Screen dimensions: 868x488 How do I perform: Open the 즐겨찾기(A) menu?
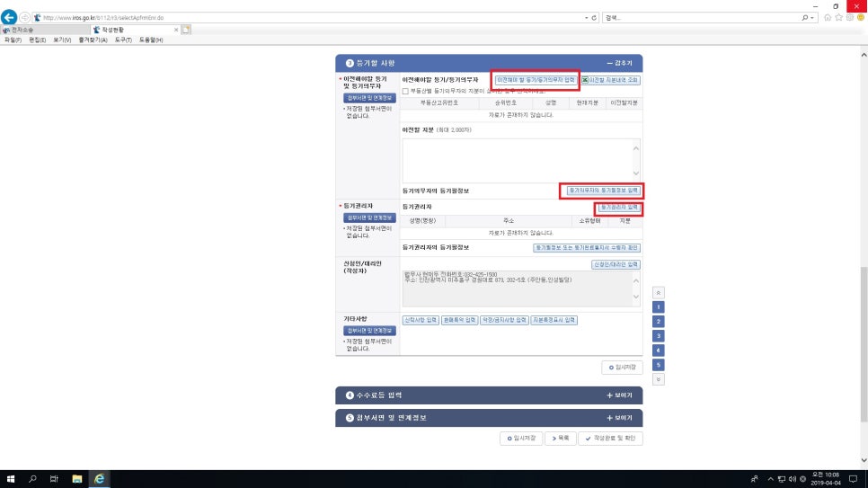(93, 40)
